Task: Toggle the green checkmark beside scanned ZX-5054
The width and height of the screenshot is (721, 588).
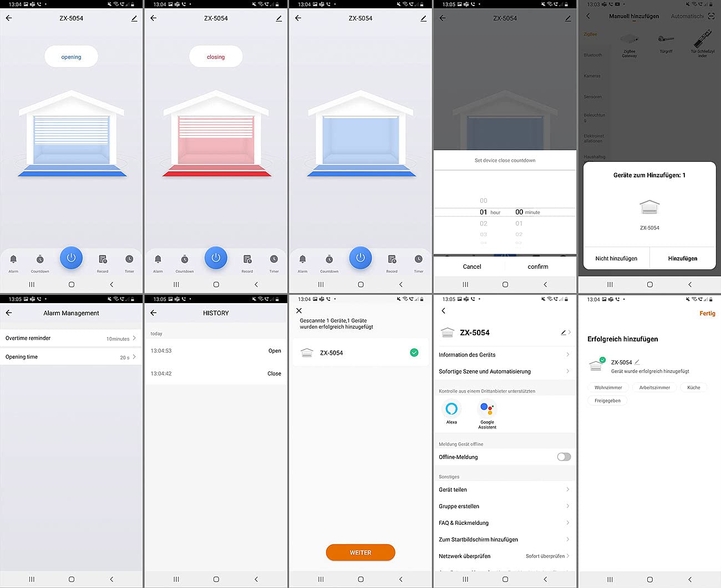Action: 414,352
